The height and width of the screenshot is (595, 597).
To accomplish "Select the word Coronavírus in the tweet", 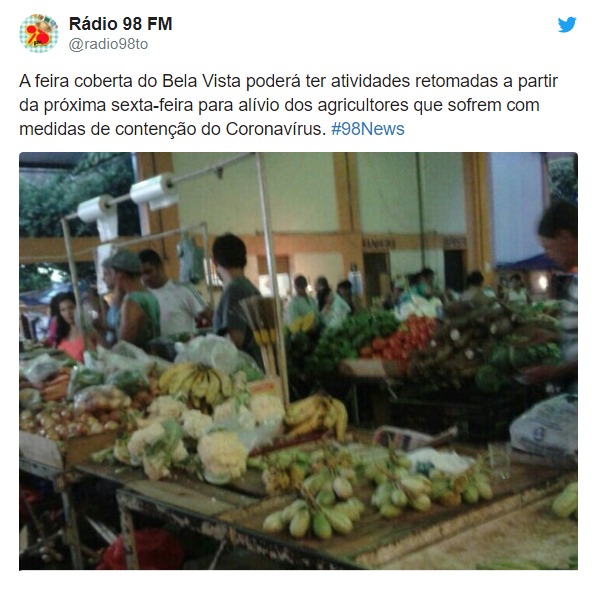I will (273, 129).
